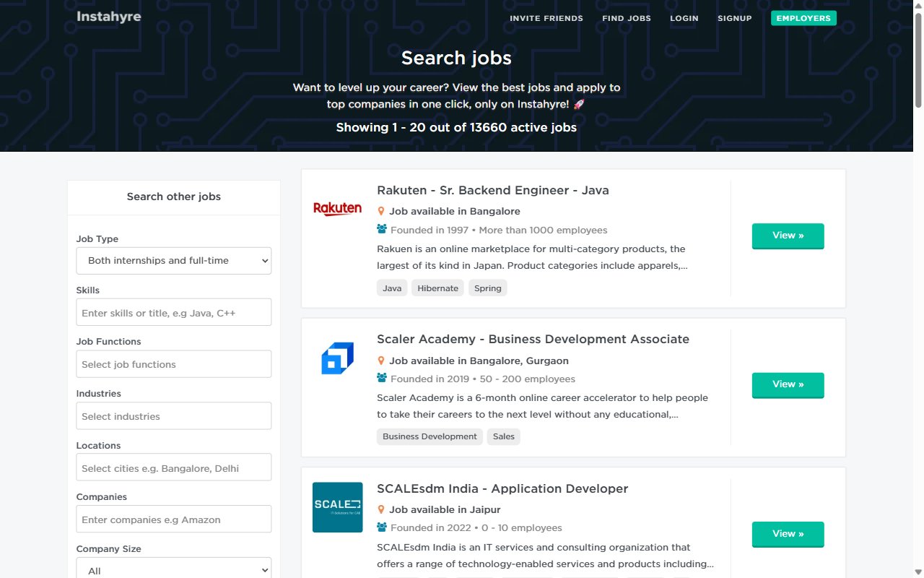
Task: Click location pin icon for Scaler Academy job
Action: point(381,361)
